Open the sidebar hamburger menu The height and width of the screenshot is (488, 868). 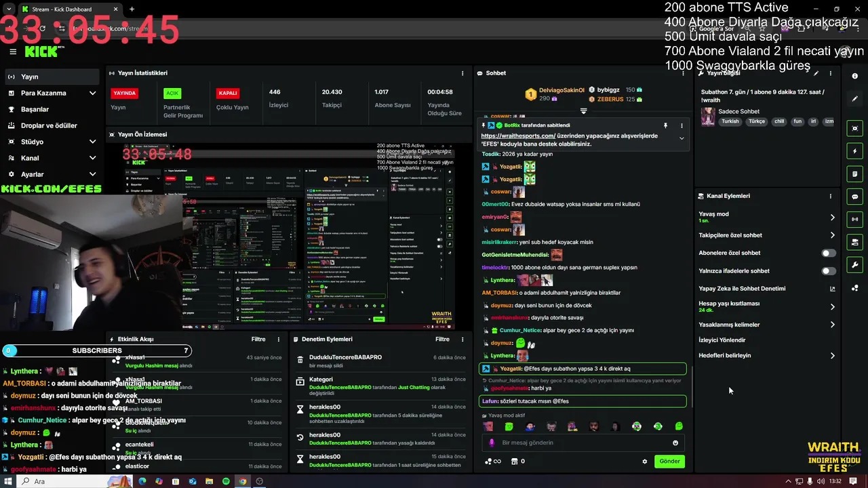point(12,52)
